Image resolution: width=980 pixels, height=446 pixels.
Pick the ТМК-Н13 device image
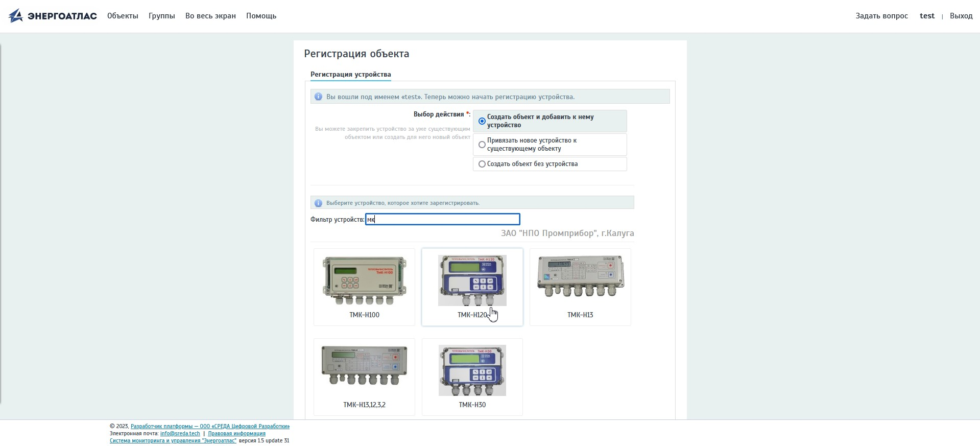coord(580,276)
